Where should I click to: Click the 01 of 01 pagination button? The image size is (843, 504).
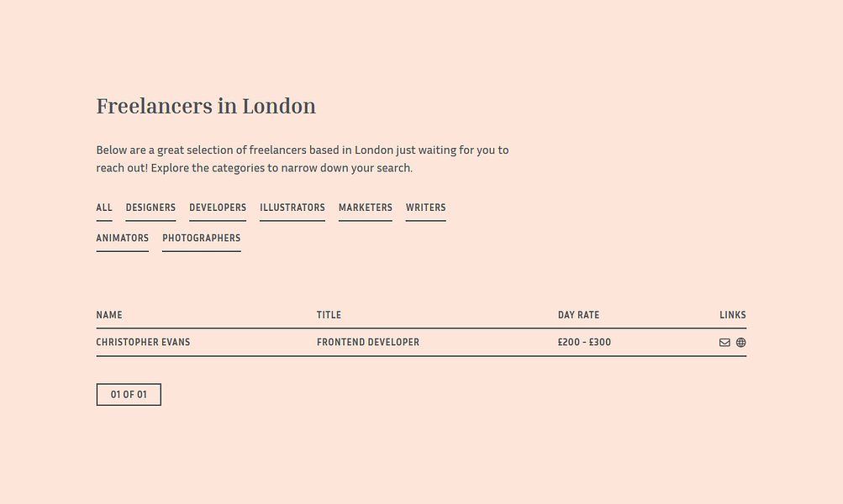[x=129, y=395]
